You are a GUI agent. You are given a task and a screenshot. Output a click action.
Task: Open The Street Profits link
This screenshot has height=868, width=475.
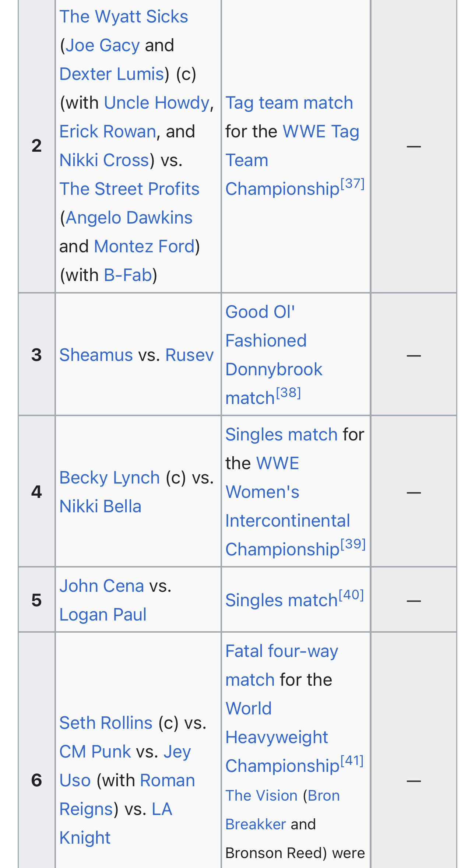coord(130,189)
